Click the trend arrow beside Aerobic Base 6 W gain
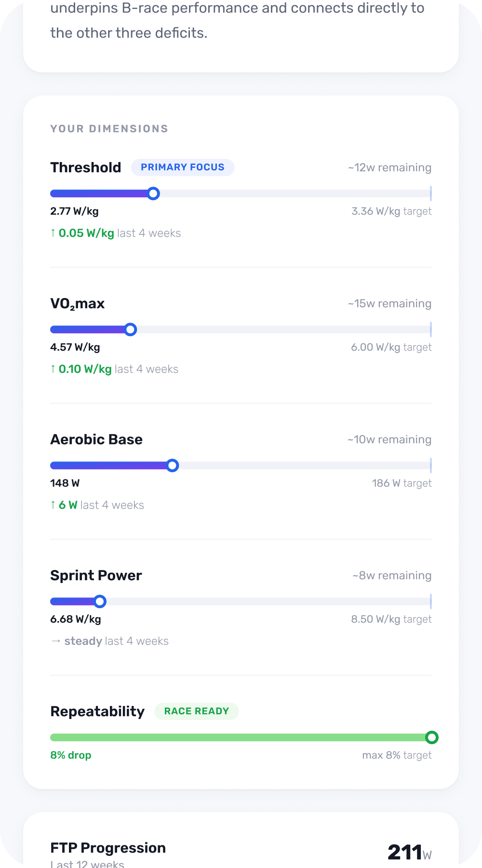Screen dimensions: 482x868 pyautogui.click(x=53, y=504)
